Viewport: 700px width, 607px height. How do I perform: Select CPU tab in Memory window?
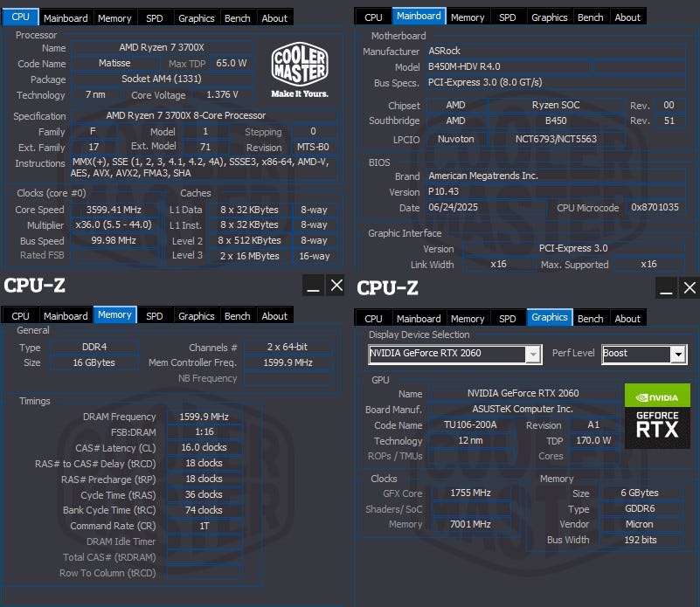20,316
